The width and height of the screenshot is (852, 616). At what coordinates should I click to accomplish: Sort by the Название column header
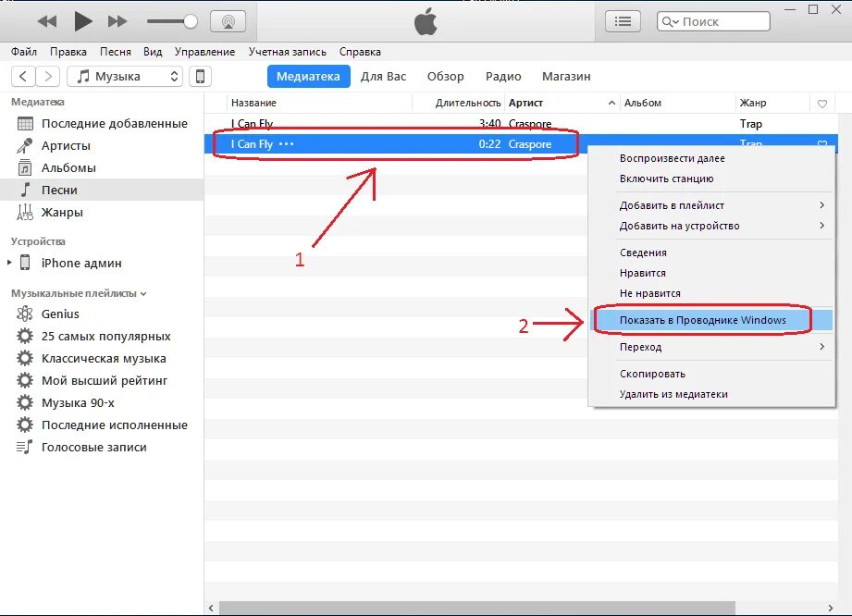tap(319, 103)
